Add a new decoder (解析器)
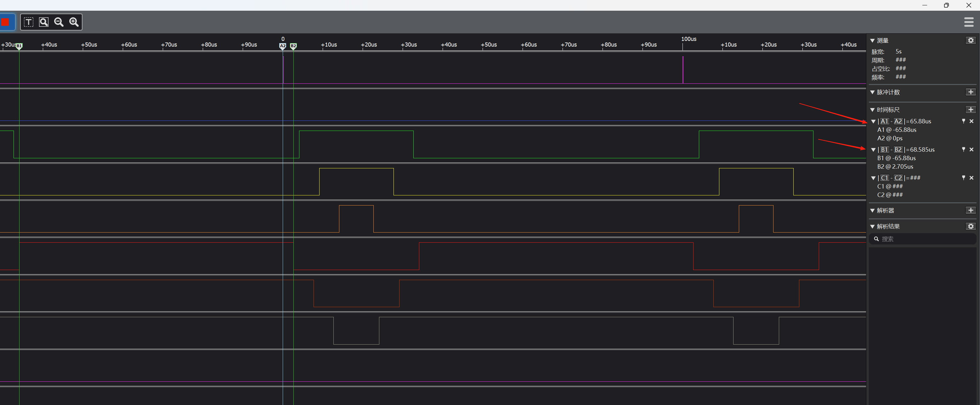Image resolution: width=980 pixels, height=405 pixels. (971, 210)
